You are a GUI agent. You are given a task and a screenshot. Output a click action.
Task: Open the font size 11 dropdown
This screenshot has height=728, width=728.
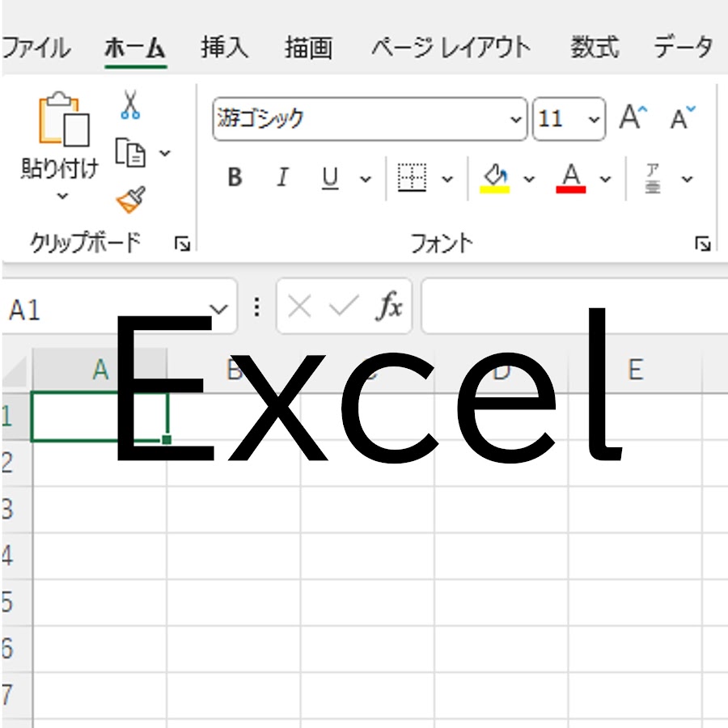[x=594, y=120]
